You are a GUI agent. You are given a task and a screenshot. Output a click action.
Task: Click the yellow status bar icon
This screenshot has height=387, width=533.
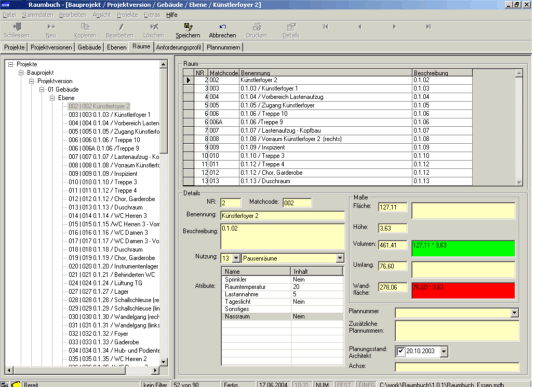click(x=16, y=384)
